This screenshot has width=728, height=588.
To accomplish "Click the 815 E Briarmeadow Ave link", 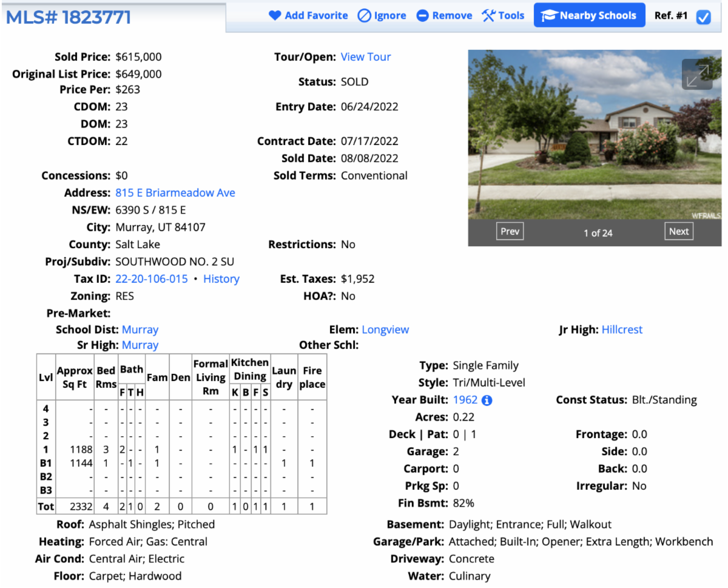I will (175, 192).
